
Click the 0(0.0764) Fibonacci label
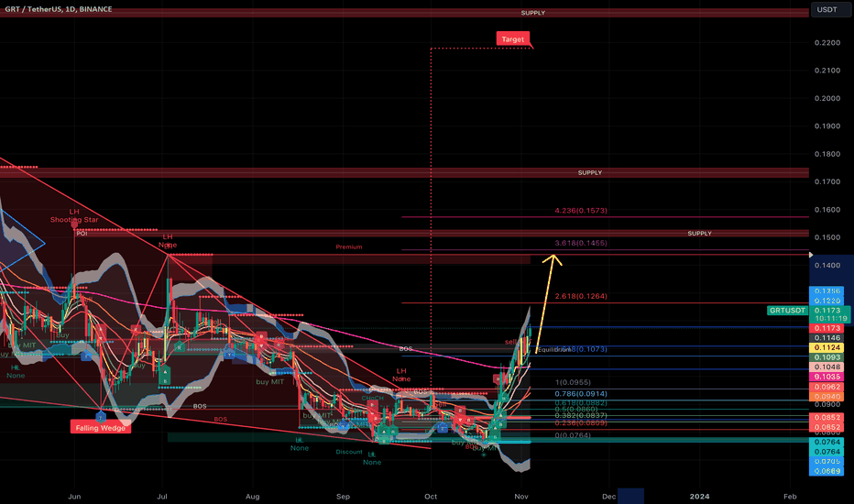click(x=573, y=435)
